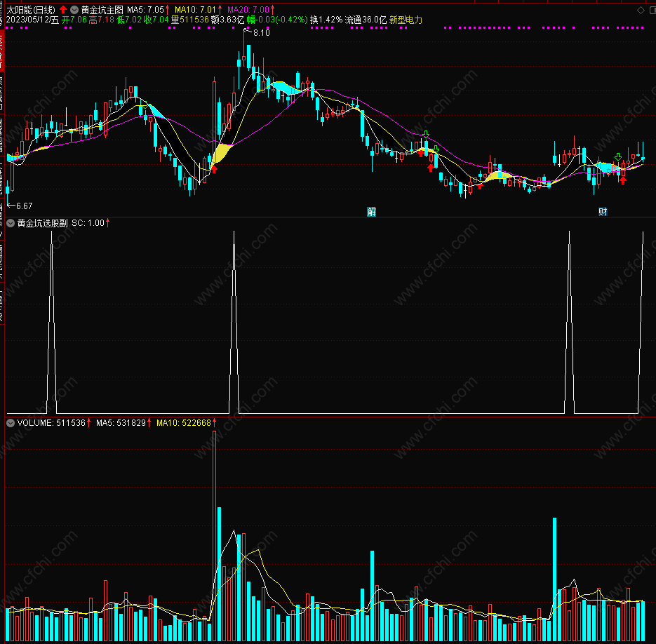Click the turnover amount 额3.63亿
This screenshot has width=656, height=644.
coord(227,20)
